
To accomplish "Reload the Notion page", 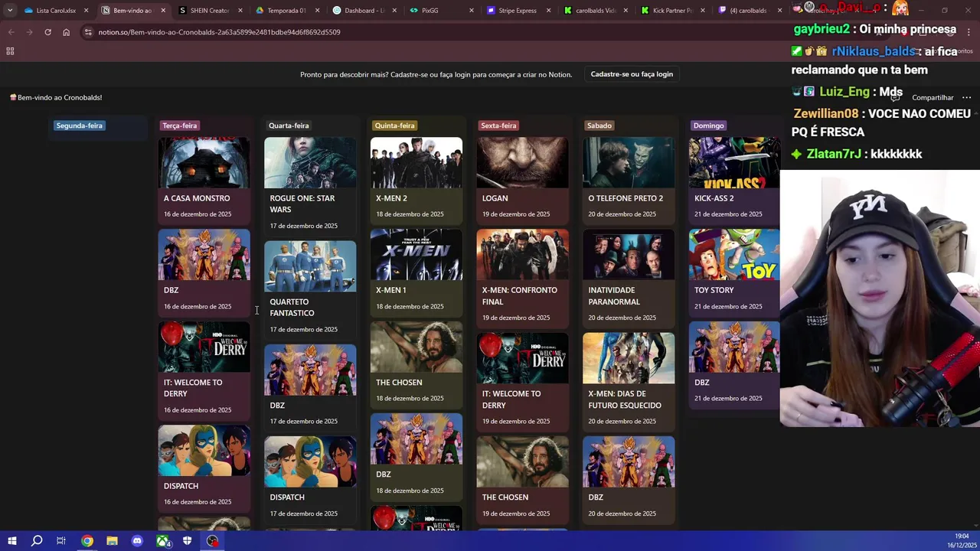I will tap(47, 32).
